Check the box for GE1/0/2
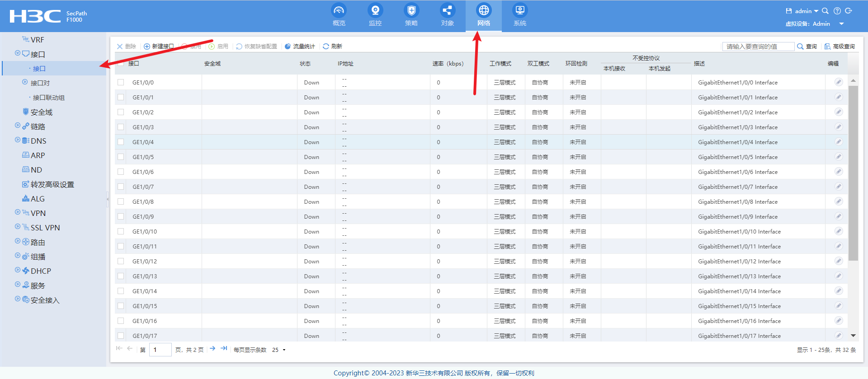The image size is (868, 379). tap(121, 112)
